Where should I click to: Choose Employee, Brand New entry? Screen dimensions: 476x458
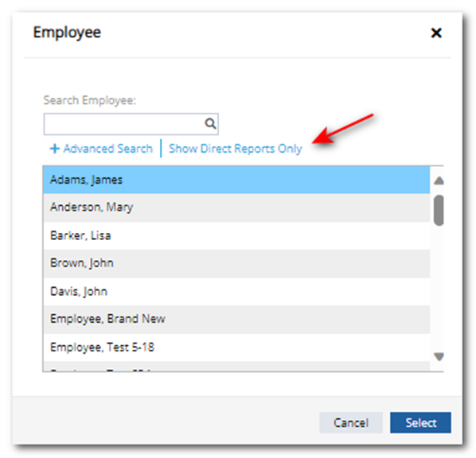[236, 320]
